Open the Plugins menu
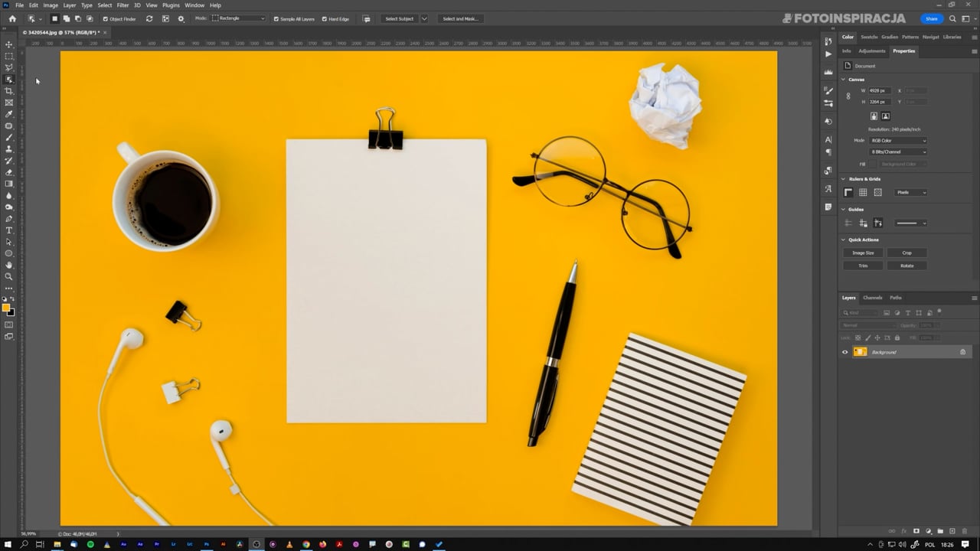980x551 pixels. pyautogui.click(x=171, y=5)
